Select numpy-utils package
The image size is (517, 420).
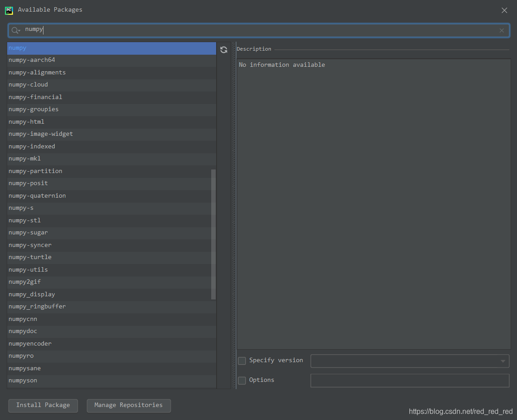click(x=112, y=270)
